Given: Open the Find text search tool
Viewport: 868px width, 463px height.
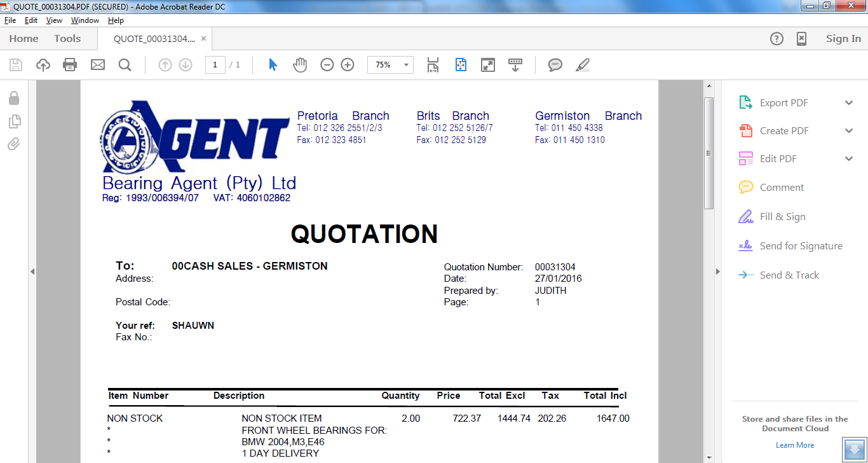Looking at the screenshot, I should (125, 65).
